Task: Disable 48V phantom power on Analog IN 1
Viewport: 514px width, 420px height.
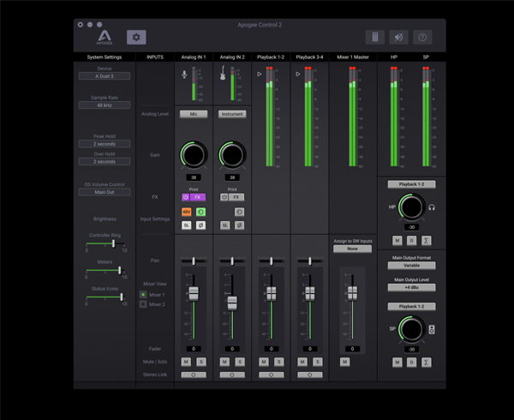Action: [186, 212]
